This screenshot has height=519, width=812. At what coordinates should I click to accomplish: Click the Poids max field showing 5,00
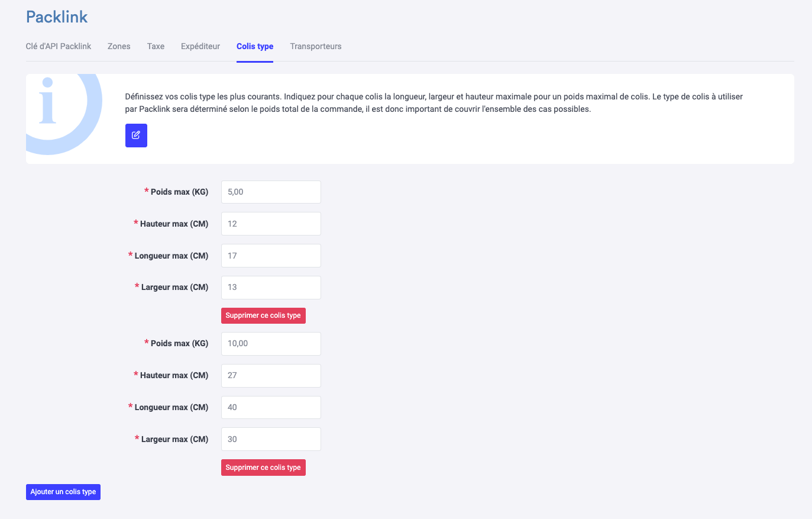tap(271, 192)
